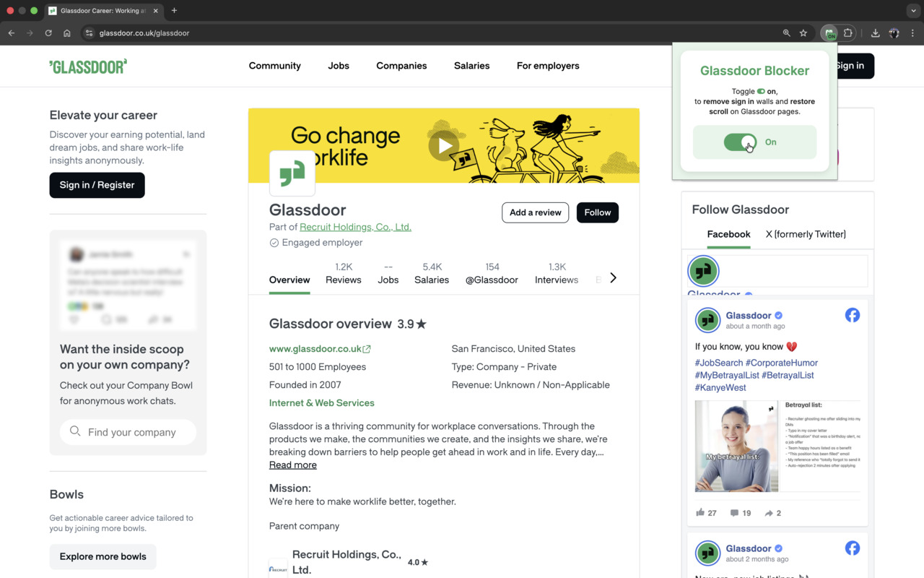This screenshot has height=578, width=924.
Task: Open the Chrome three-dot menu
Action: tap(912, 33)
